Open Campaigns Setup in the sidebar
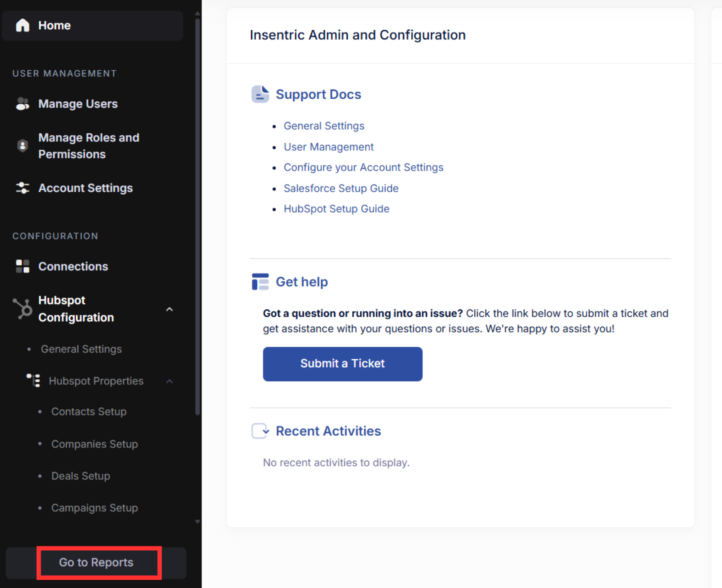The width and height of the screenshot is (722, 588). click(94, 507)
